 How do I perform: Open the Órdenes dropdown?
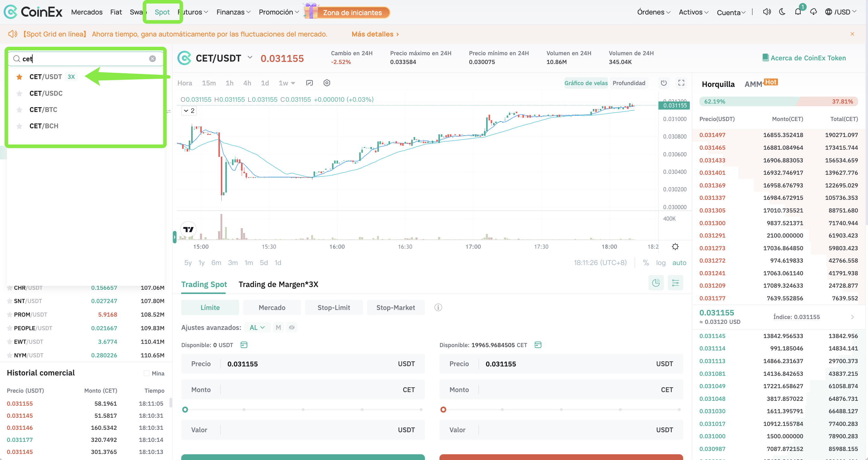pyautogui.click(x=653, y=12)
